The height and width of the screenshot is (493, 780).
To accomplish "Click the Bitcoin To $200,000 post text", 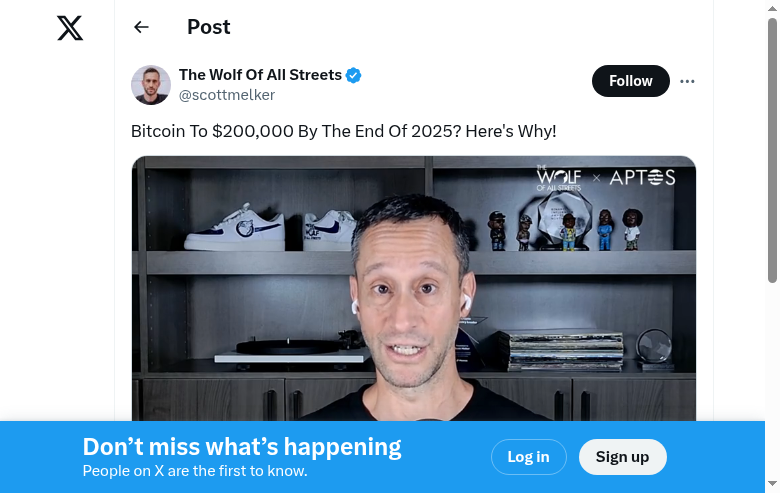I will click(343, 131).
